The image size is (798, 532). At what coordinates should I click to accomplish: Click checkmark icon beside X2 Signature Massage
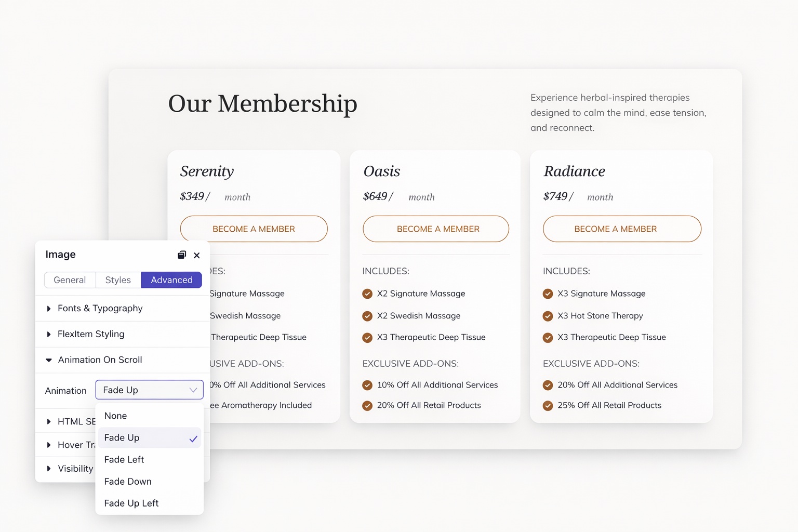tap(367, 294)
